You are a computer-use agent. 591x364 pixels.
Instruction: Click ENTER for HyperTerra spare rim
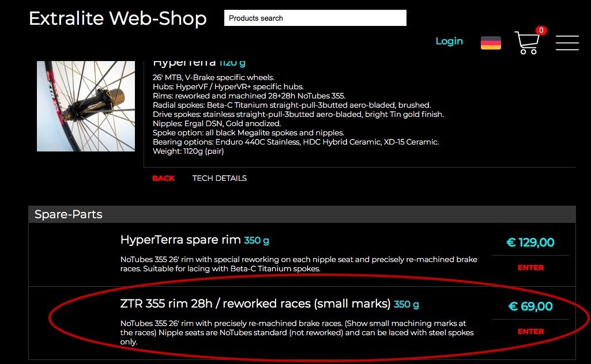click(x=530, y=268)
